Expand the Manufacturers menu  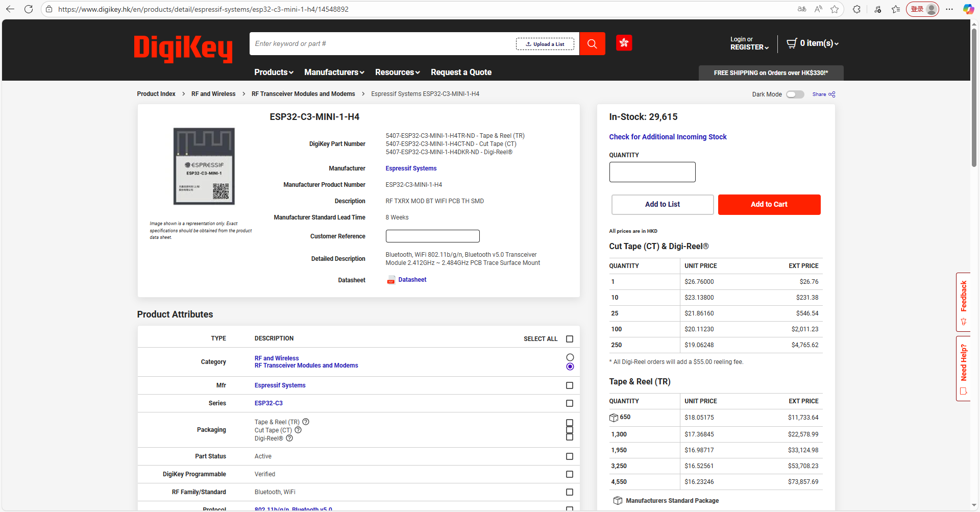point(334,72)
